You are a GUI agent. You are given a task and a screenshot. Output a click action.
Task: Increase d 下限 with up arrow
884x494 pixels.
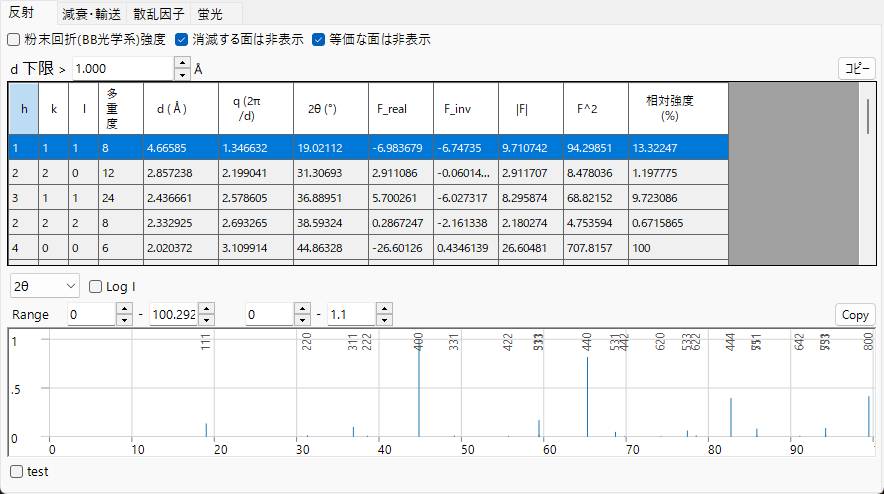182,63
